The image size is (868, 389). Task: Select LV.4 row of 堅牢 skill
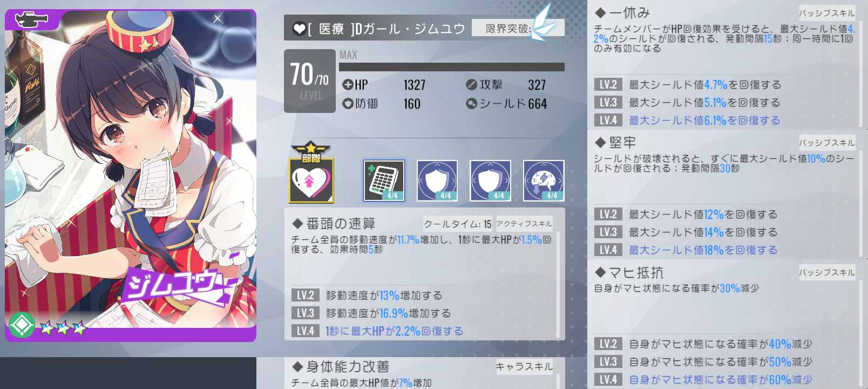pyautogui.click(x=724, y=250)
